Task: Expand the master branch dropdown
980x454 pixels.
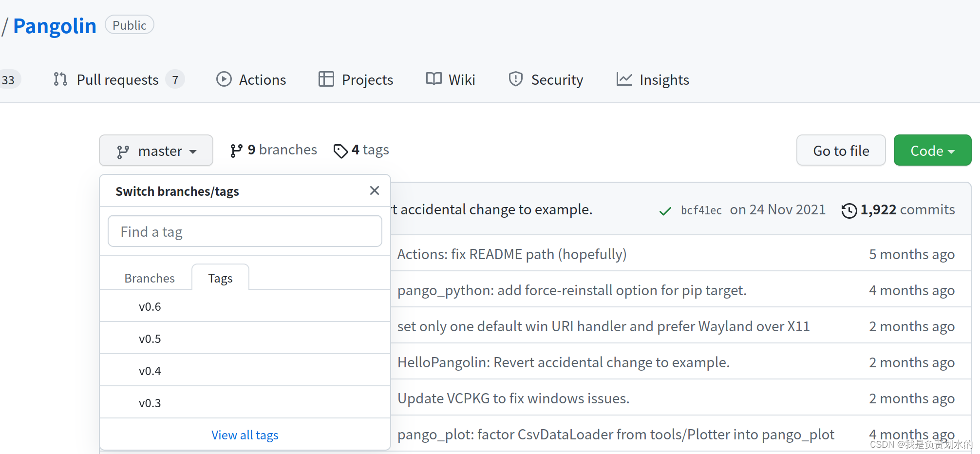Action: click(x=156, y=151)
